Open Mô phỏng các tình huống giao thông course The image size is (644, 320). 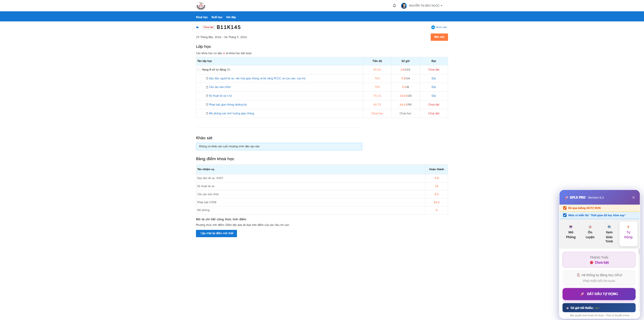click(231, 113)
